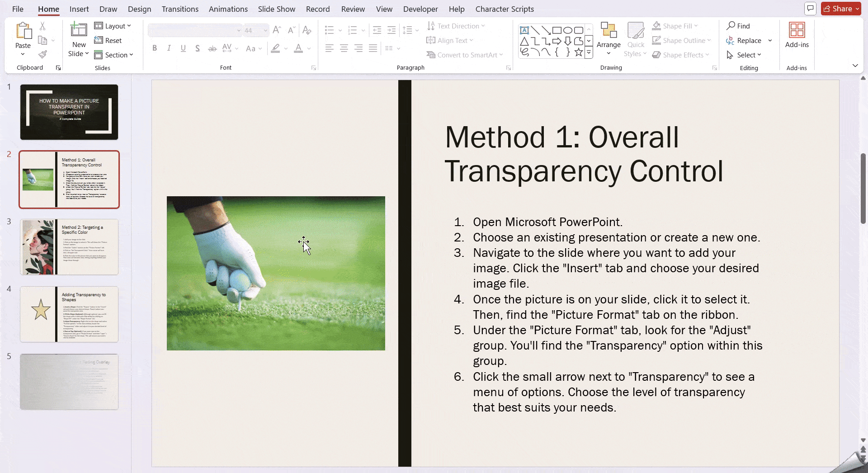Open the Text Highlight Color swatch
The image size is (868, 473).
(x=276, y=48)
